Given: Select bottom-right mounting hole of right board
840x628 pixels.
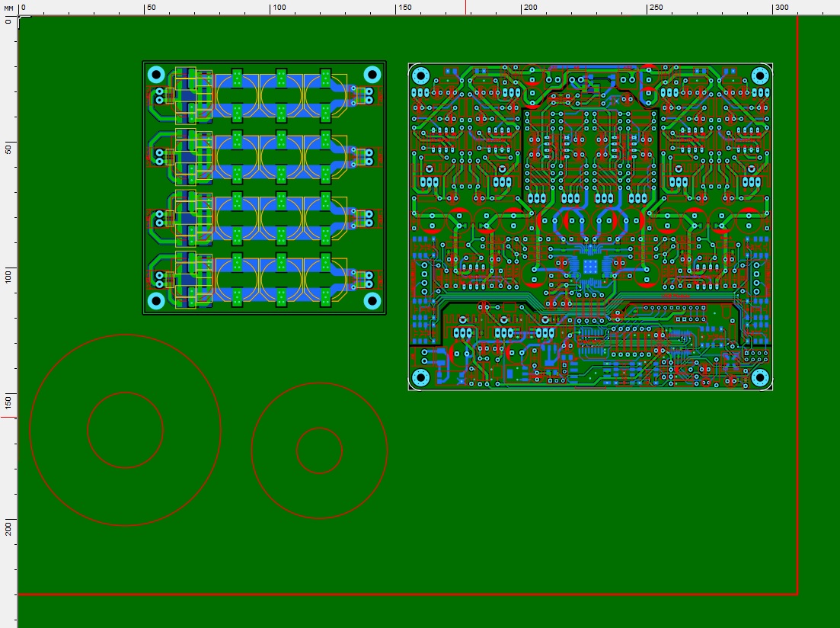Looking at the screenshot, I should (759, 378).
